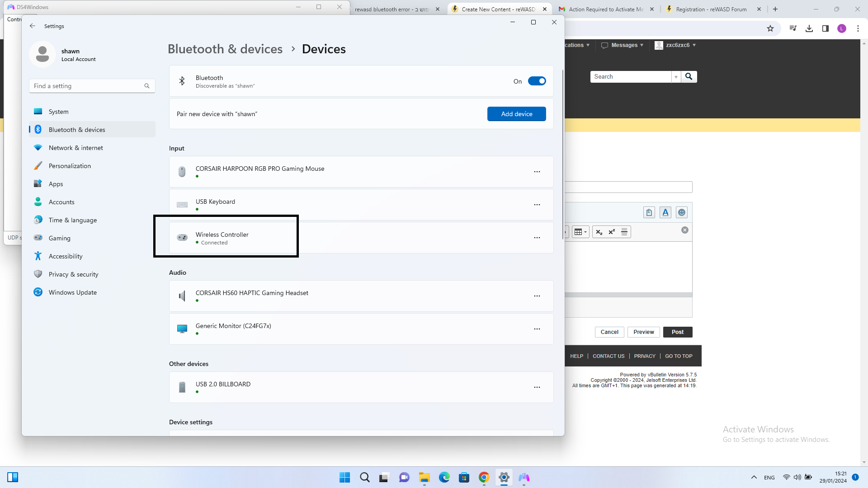
Task: Switch to Registration - reWASD Forum tab
Action: 711,9
